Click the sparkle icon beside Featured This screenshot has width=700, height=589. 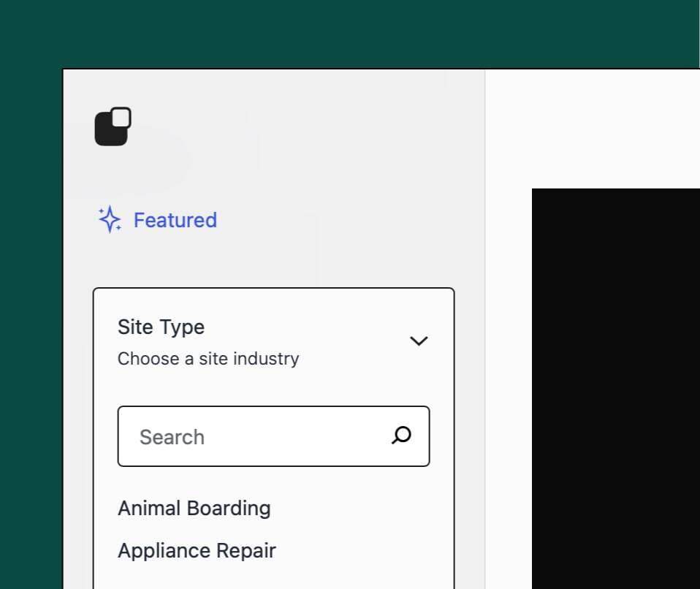[110, 219]
